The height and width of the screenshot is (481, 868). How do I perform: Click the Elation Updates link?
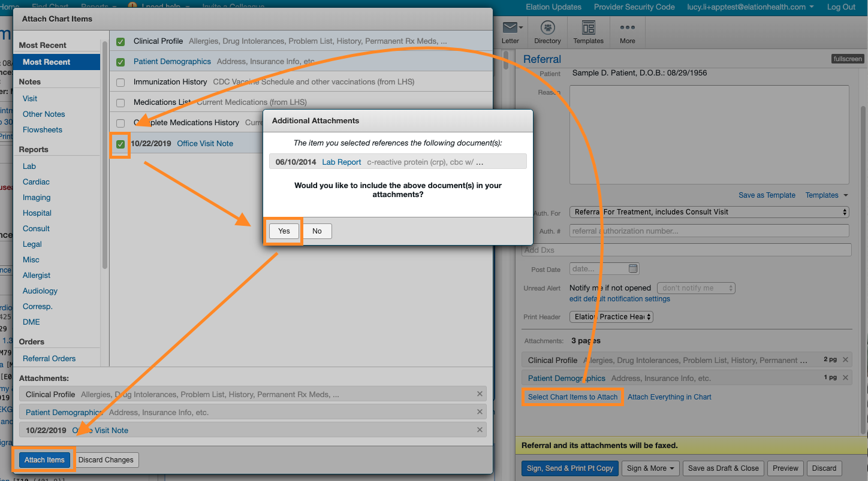click(x=553, y=7)
